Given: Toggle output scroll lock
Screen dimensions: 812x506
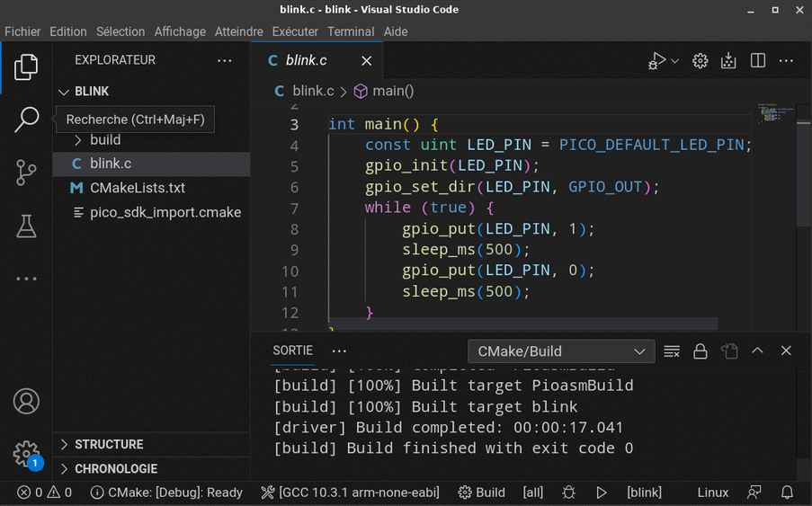Looking at the screenshot, I should [700, 351].
